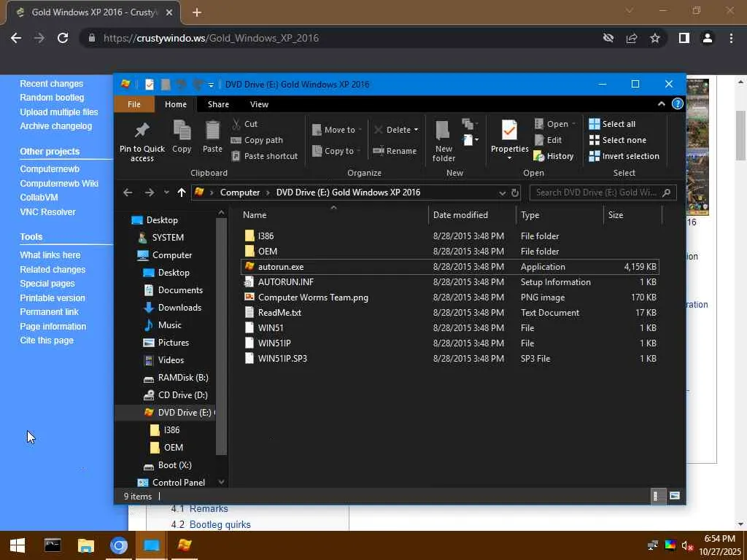Select RAMDisk (B:) in navigation pane

183,378
